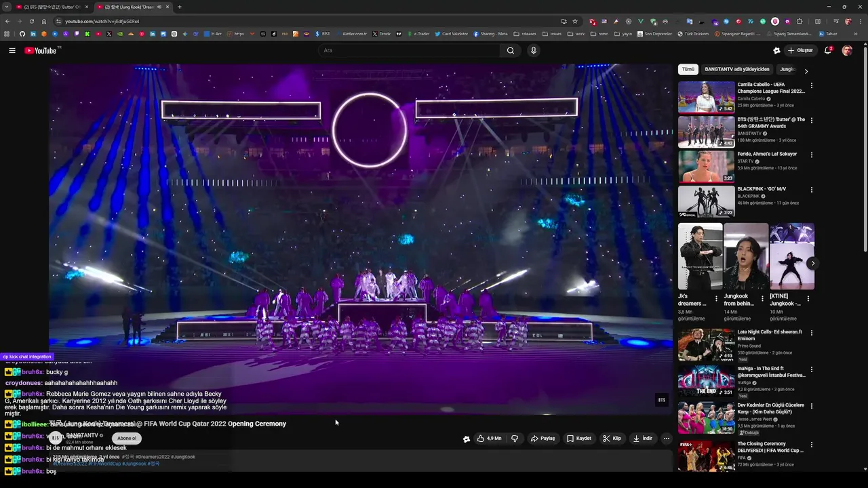Dislike the video
The width and height of the screenshot is (868, 488).
click(515, 439)
